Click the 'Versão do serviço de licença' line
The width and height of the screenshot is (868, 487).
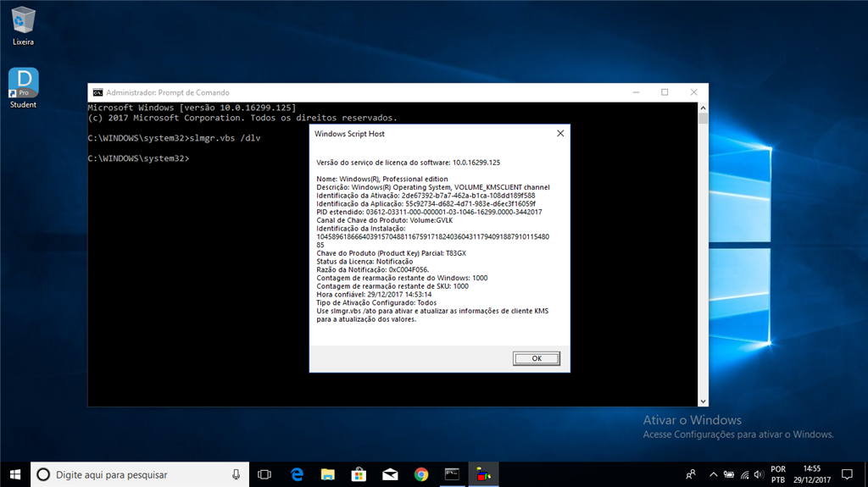408,163
